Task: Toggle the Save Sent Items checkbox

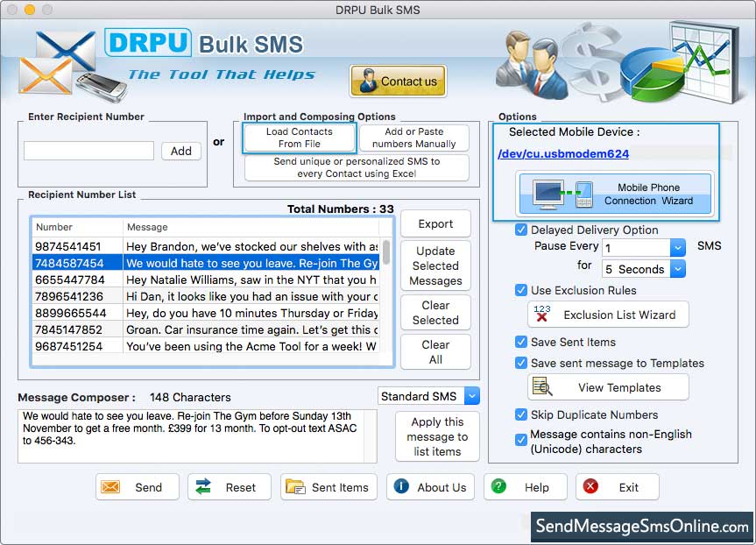Action: point(520,342)
